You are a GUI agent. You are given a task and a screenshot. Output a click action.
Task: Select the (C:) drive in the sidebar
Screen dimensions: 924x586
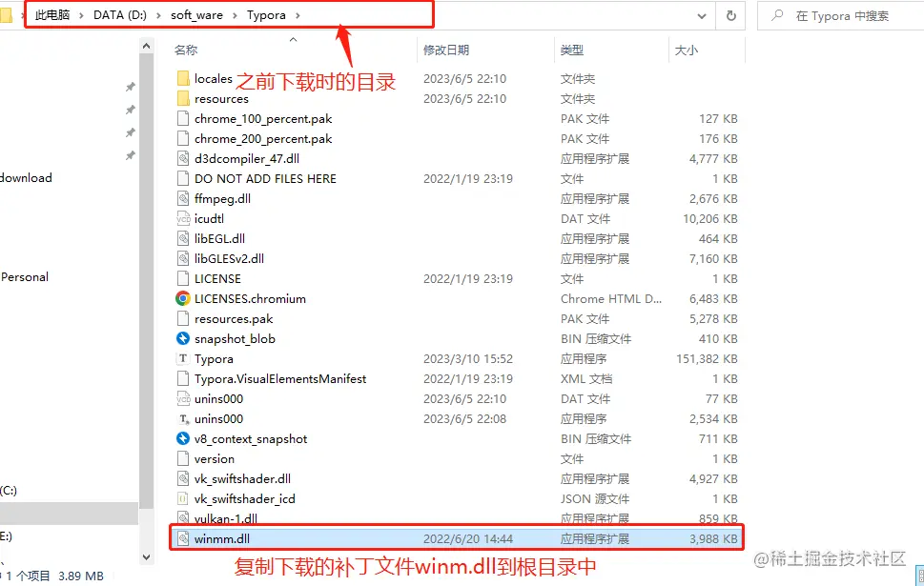[x=9, y=490]
